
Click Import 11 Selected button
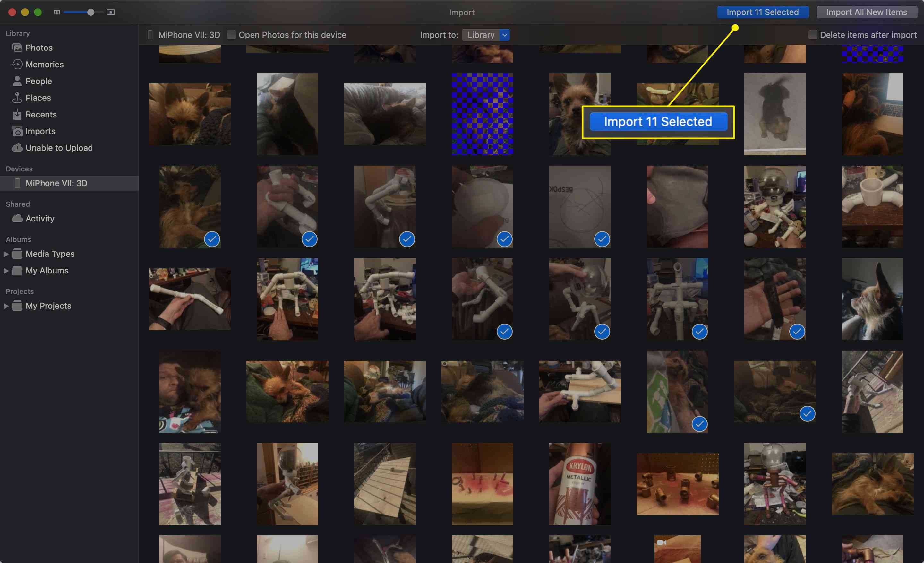coord(762,12)
